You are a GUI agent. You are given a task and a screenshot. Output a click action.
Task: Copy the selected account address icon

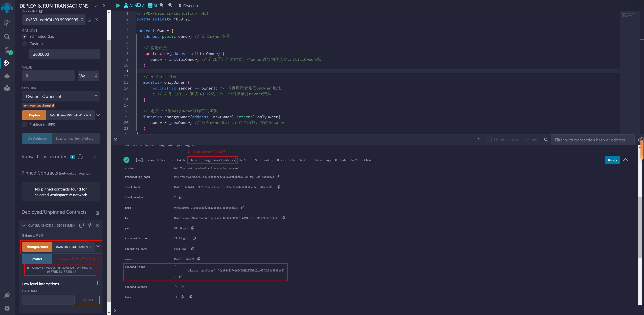[89, 19]
